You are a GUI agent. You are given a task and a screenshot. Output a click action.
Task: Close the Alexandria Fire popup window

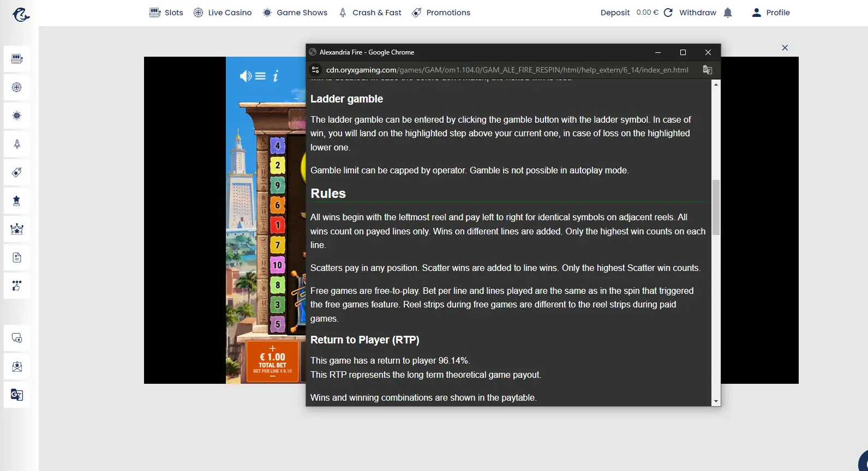[x=708, y=52]
